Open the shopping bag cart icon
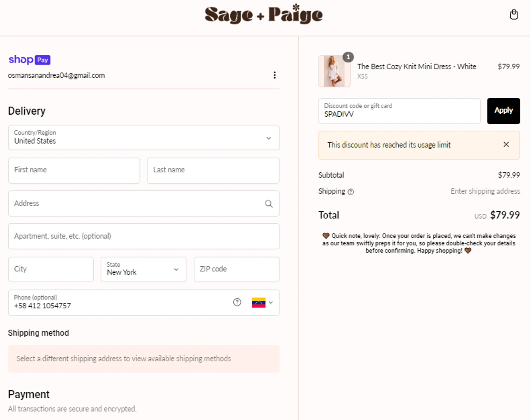The height and width of the screenshot is (420, 530). click(x=514, y=14)
